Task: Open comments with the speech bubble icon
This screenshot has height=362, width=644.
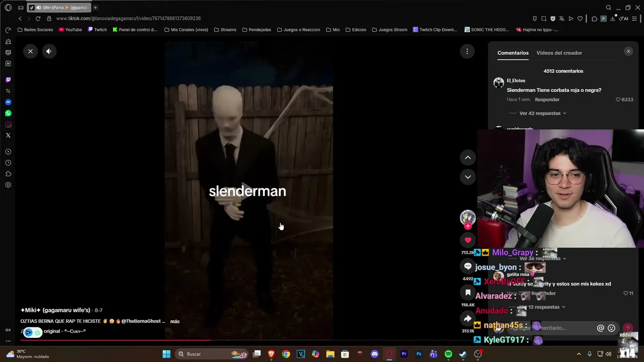Action: pos(468,266)
